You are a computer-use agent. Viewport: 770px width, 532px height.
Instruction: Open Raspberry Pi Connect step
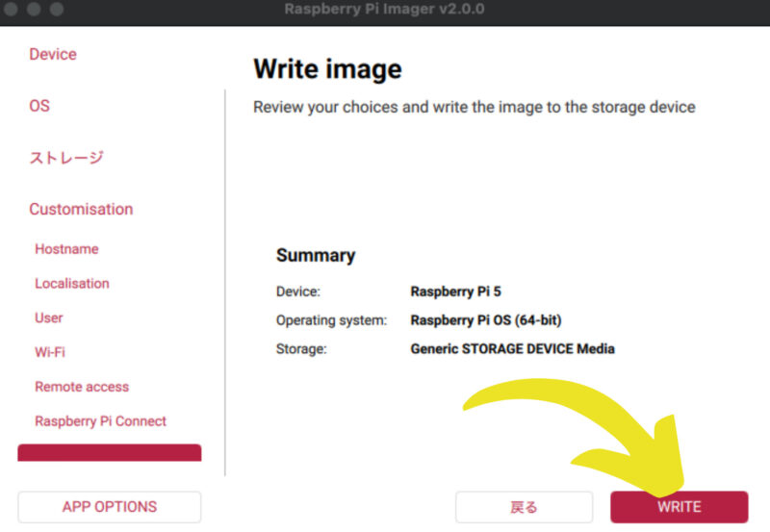100,421
